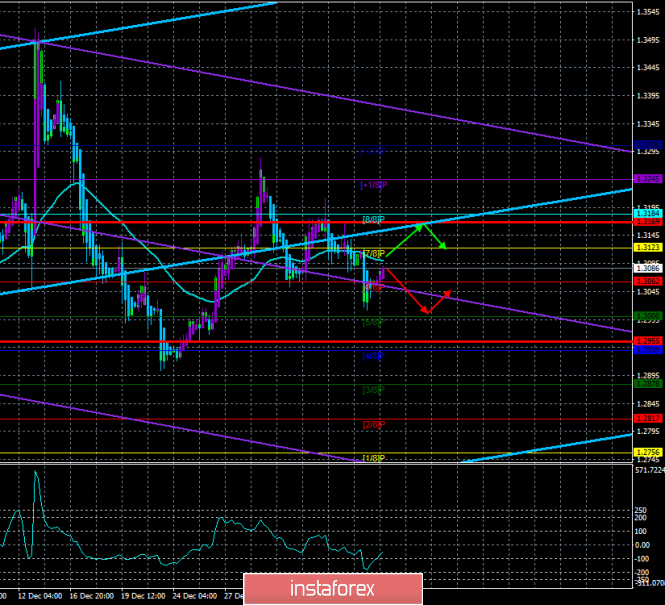This screenshot has height=605, width=665.
Task: Click the 1.3045 price axis label
Action: [648, 292]
